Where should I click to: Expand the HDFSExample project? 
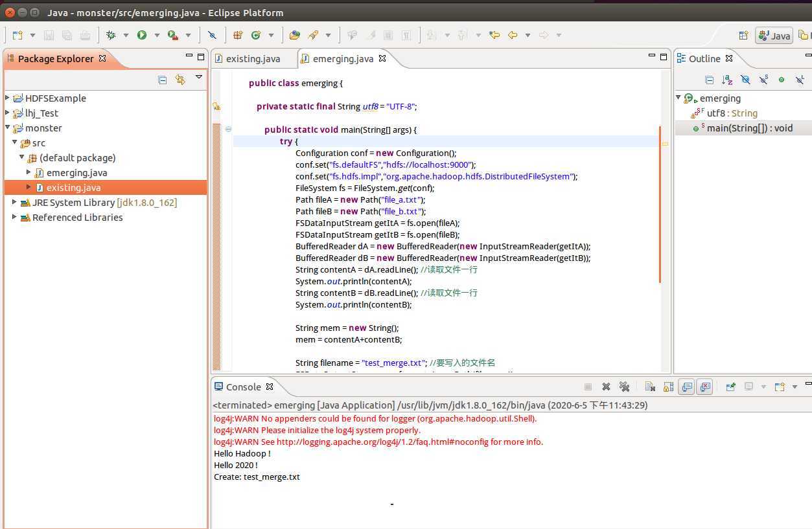pos(8,98)
